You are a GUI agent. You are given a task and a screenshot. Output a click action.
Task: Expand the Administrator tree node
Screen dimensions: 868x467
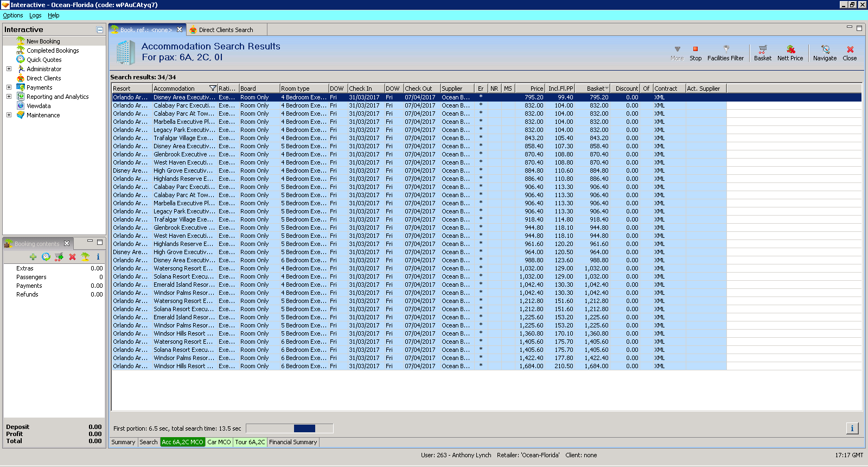tap(9, 69)
